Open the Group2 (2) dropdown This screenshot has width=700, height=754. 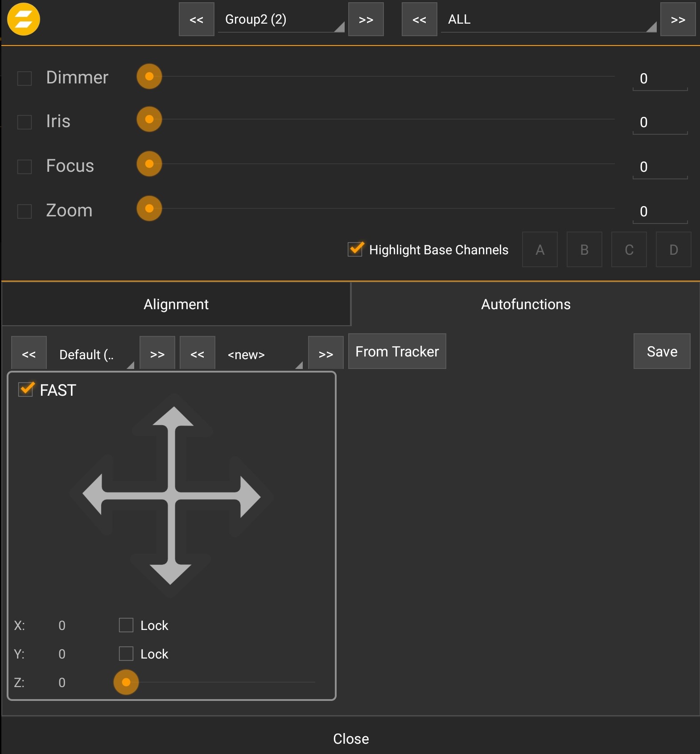281,20
